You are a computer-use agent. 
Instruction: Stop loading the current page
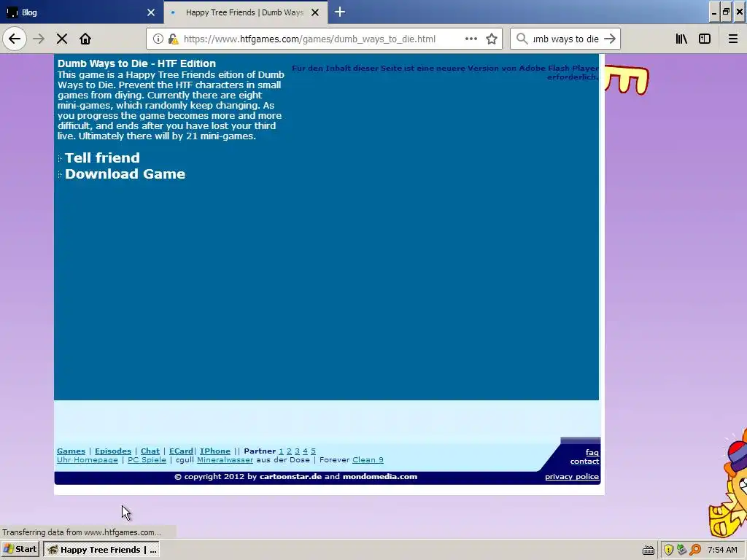tap(62, 39)
